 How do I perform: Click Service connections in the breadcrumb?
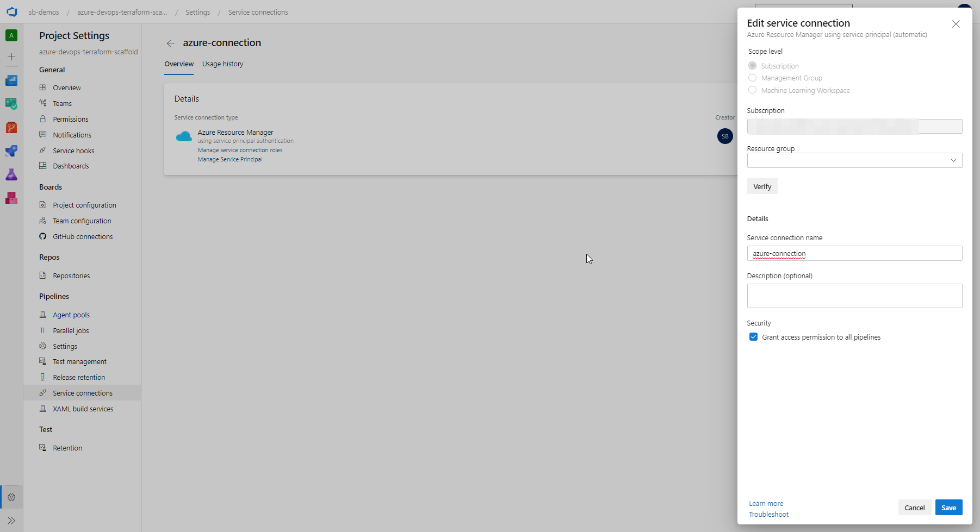coord(258,12)
